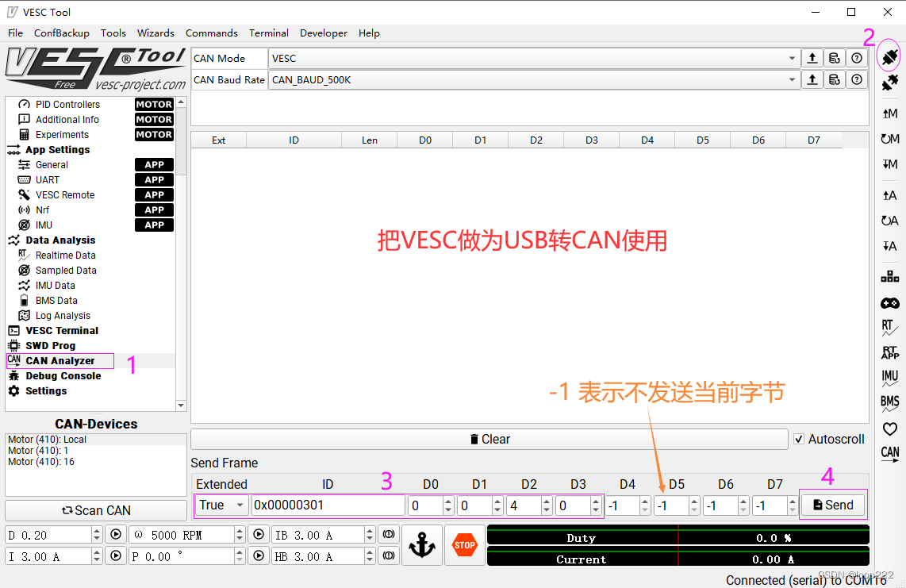Image resolution: width=906 pixels, height=588 pixels.
Task: Toggle the heartbeat alive heart icon
Action: tap(890, 429)
